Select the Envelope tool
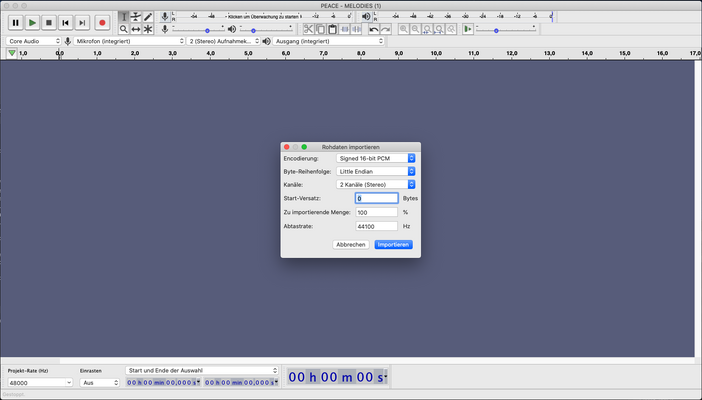This screenshot has height=400, width=702. (x=136, y=17)
